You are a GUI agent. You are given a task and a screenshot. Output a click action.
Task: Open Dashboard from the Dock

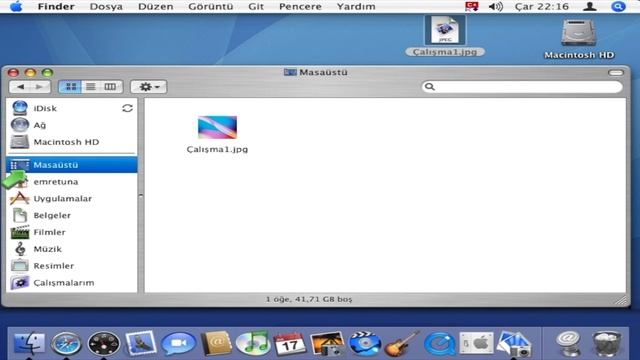coord(104,344)
